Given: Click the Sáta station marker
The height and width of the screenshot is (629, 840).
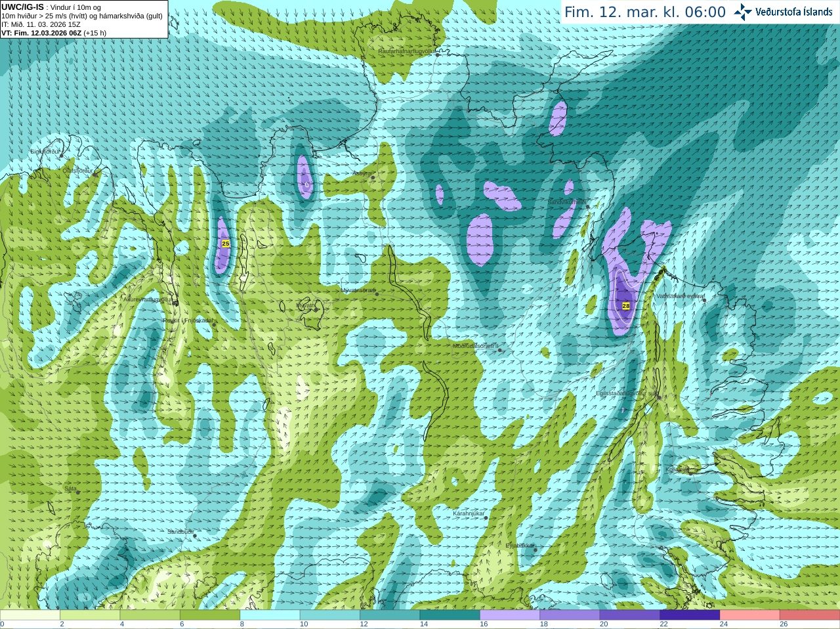Looking at the screenshot, I should pyautogui.click(x=78, y=492).
